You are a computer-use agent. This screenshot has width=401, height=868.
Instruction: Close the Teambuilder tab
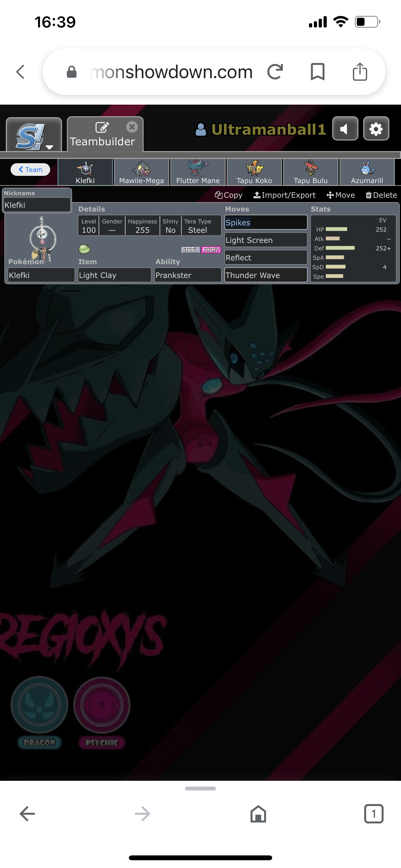(x=132, y=127)
